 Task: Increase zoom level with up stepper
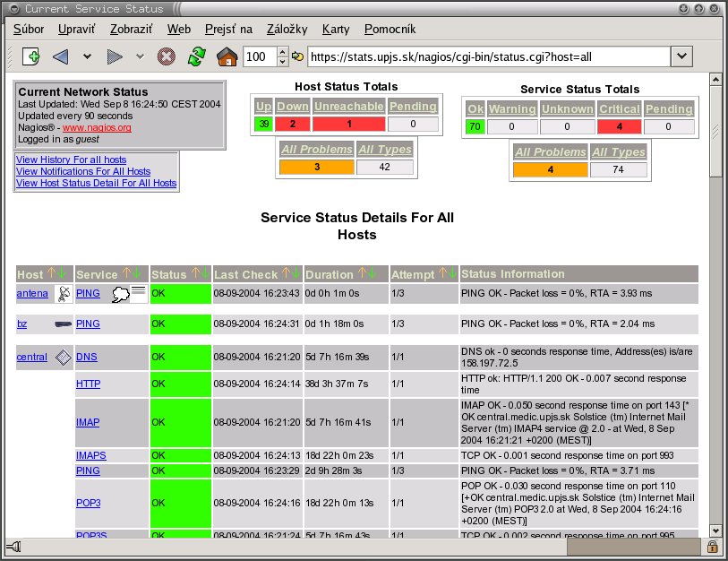(283, 52)
